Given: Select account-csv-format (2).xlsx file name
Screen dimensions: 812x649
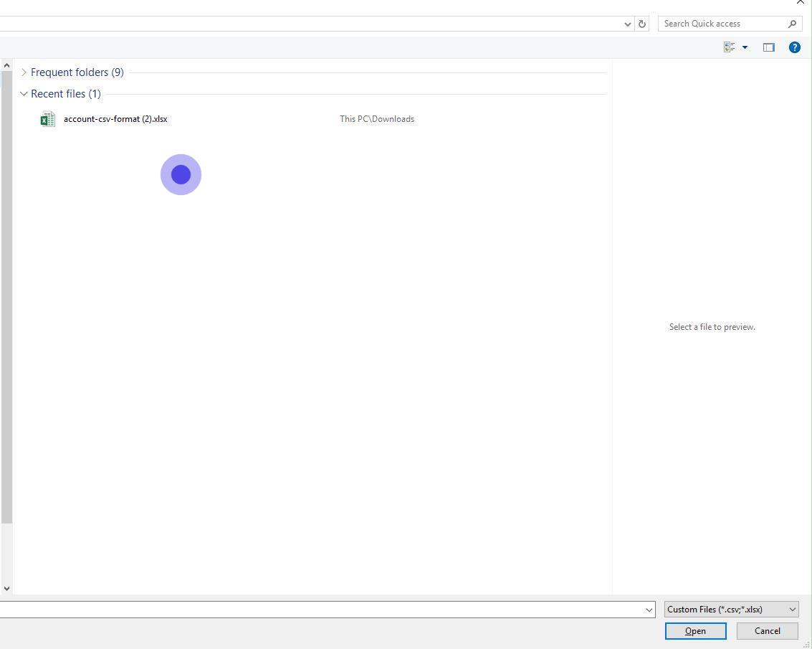Looking at the screenshot, I should click(115, 119).
